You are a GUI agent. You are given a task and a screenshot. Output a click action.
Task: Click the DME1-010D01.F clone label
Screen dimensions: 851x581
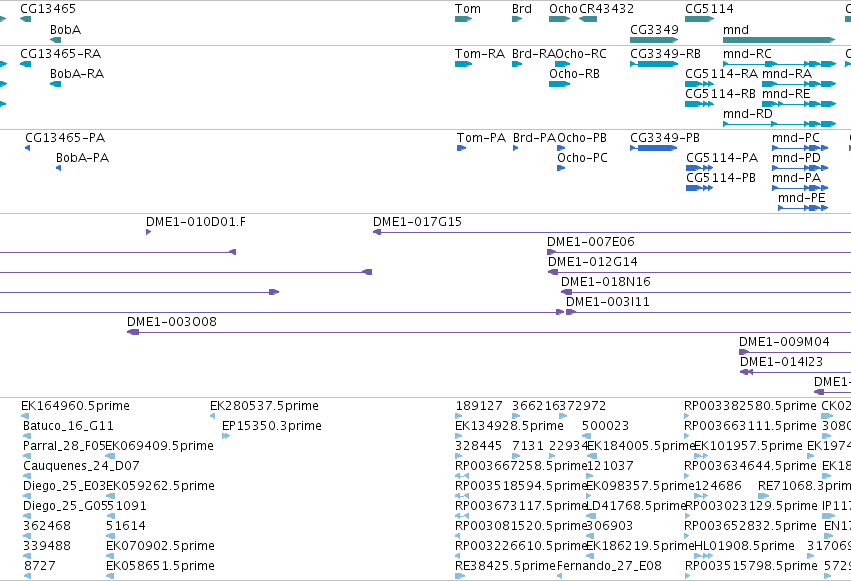195,222
